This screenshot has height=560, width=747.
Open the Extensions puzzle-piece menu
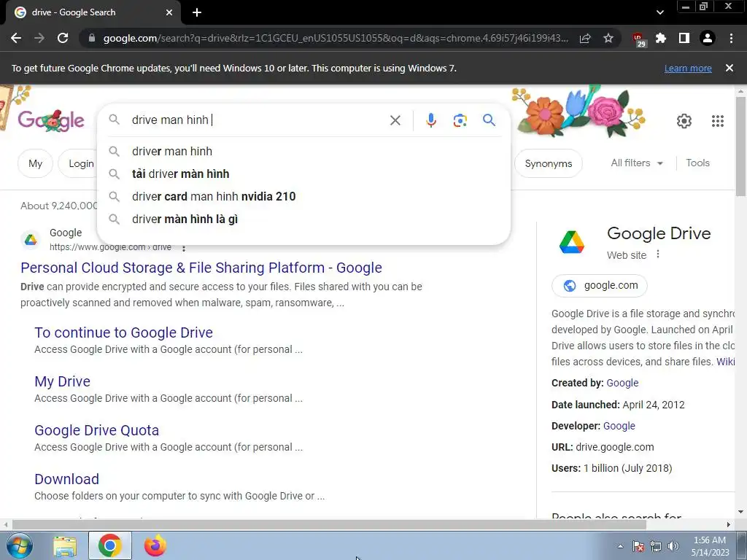coord(661,38)
